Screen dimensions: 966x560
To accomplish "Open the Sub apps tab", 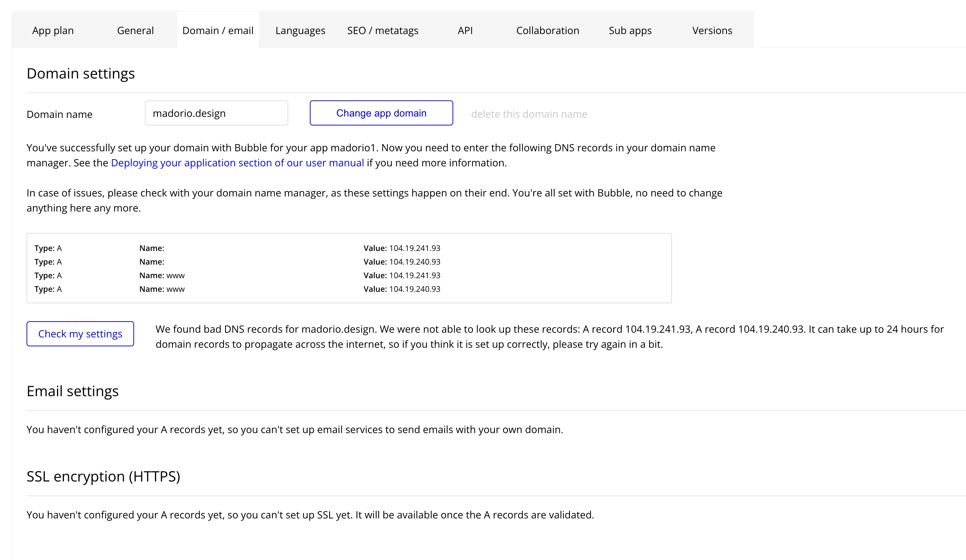I will point(630,30).
